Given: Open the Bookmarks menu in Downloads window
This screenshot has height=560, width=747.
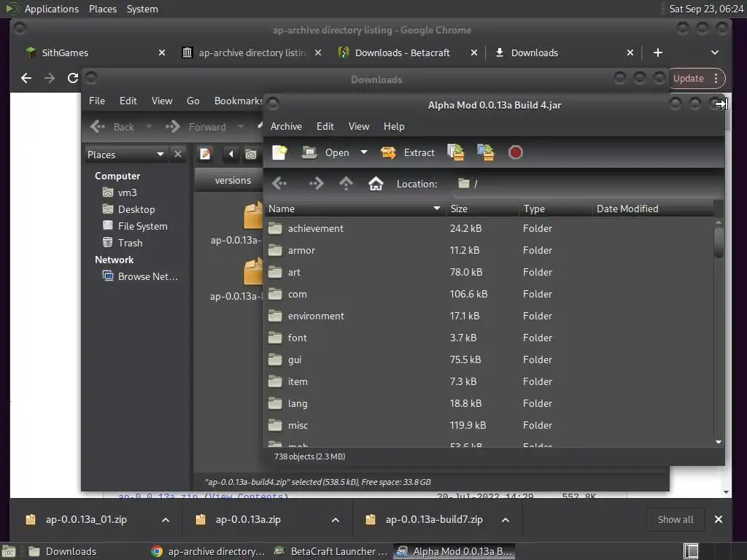Looking at the screenshot, I should 239,101.
